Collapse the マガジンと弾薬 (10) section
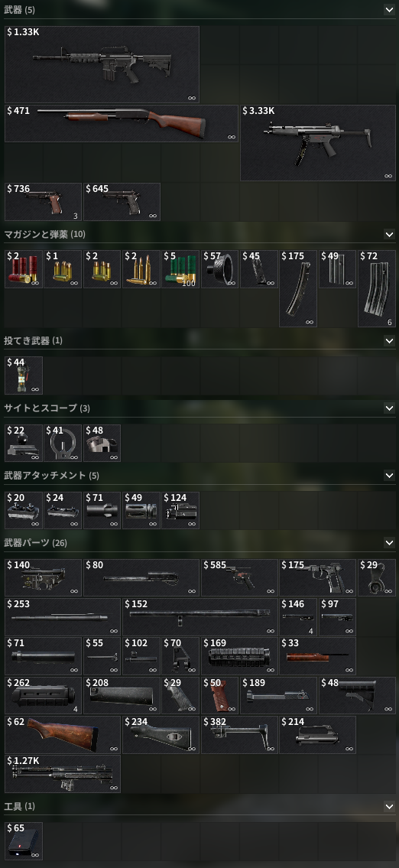 (389, 234)
